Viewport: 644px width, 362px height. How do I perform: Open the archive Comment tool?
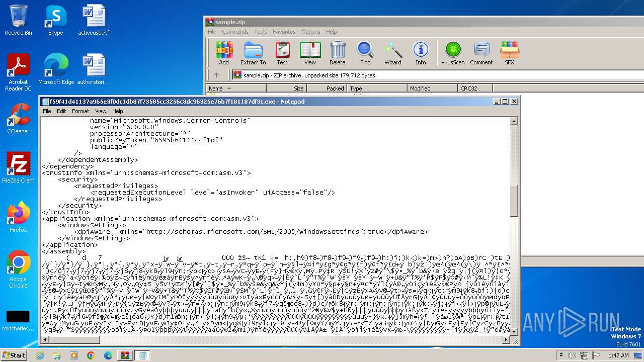481,53
